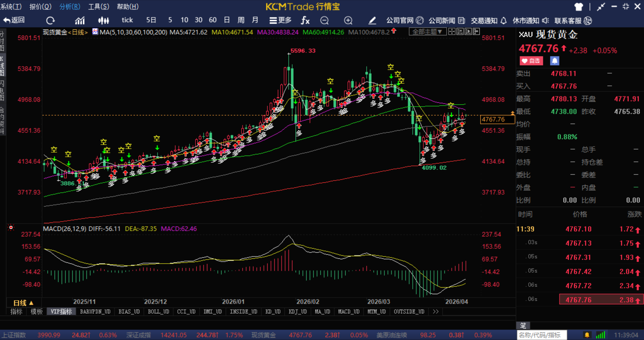Select the 60-minute period
The image size is (644, 340).
[x=213, y=20]
